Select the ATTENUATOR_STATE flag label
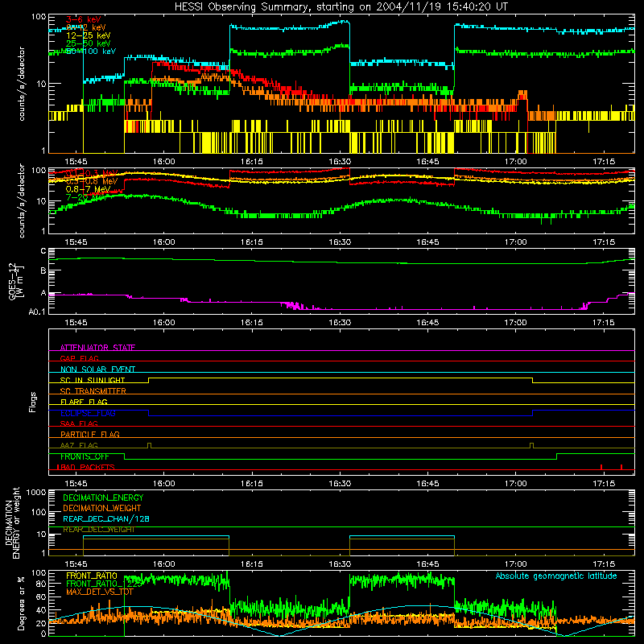The width and height of the screenshot is (644, 644). coord(97,348)
